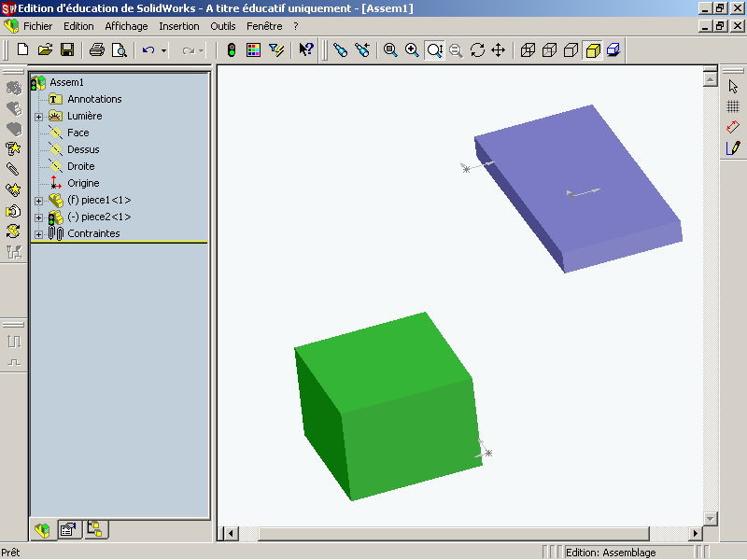Click Zoom to Selection icon

(456, 50)
